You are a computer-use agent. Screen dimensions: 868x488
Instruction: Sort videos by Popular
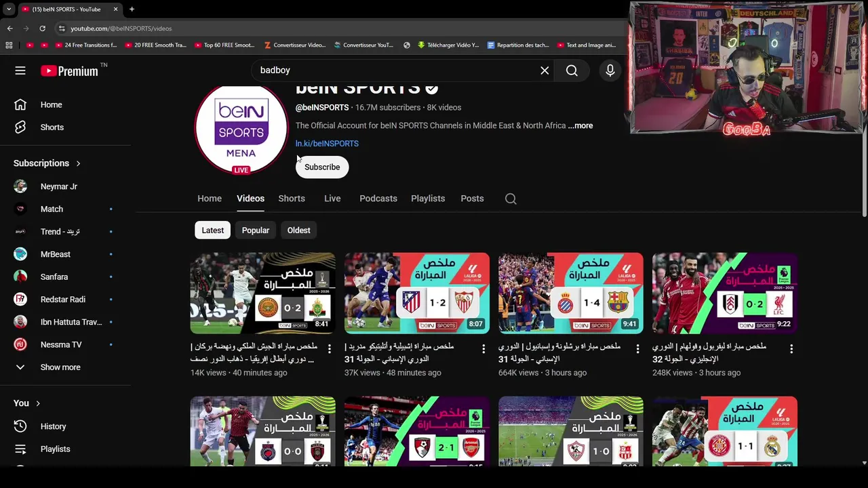pos(256,230)
